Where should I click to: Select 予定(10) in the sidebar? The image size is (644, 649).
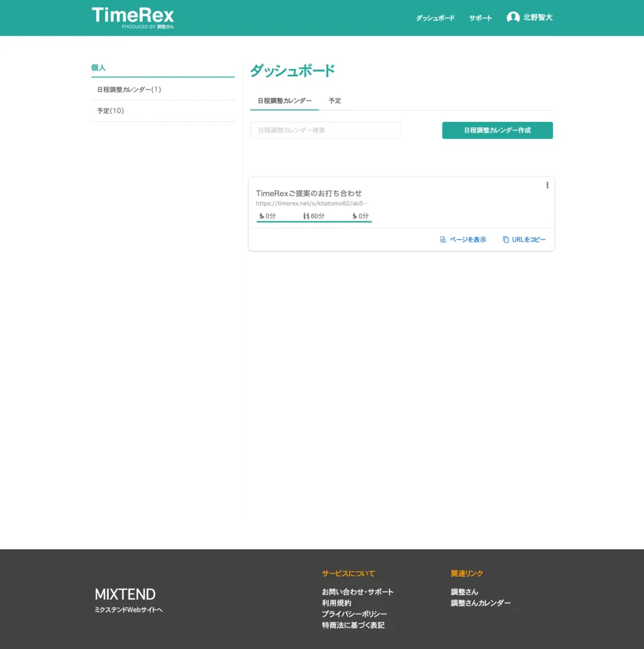pos(110,111)
